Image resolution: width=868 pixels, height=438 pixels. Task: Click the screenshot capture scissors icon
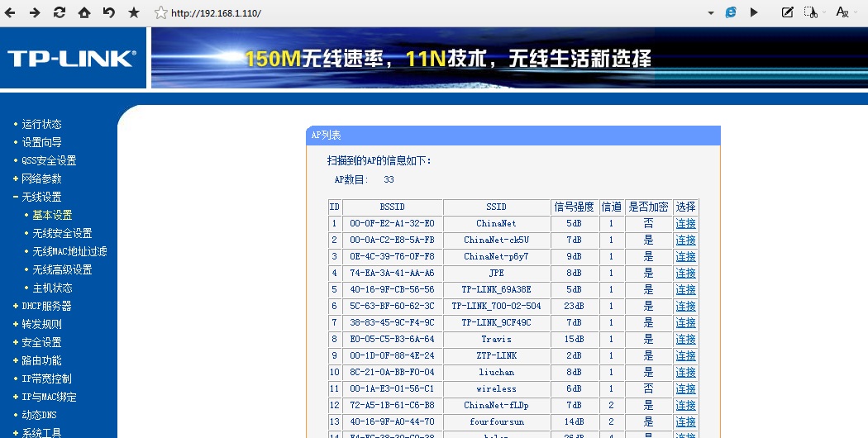click(x=811, y=12)
